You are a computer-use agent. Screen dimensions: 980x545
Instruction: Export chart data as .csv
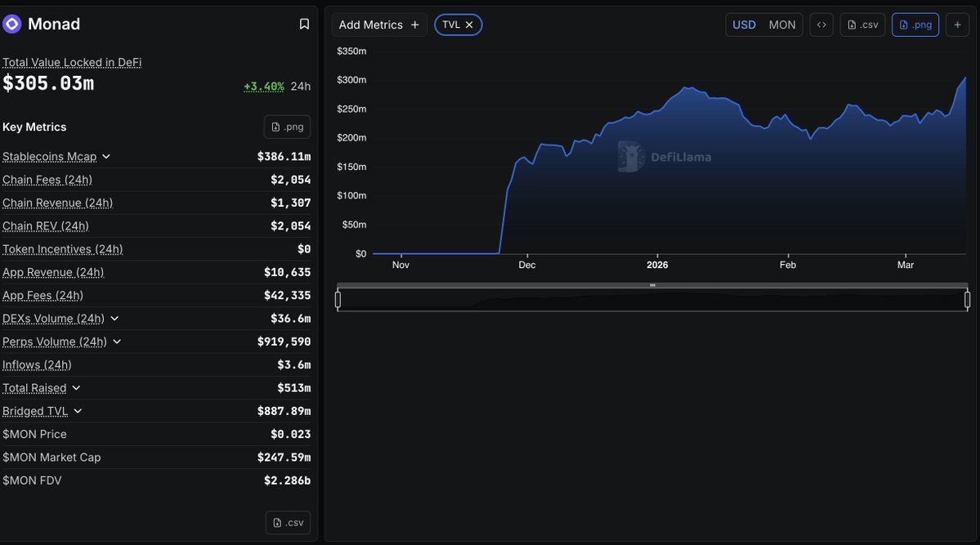[x=862, y=25]
